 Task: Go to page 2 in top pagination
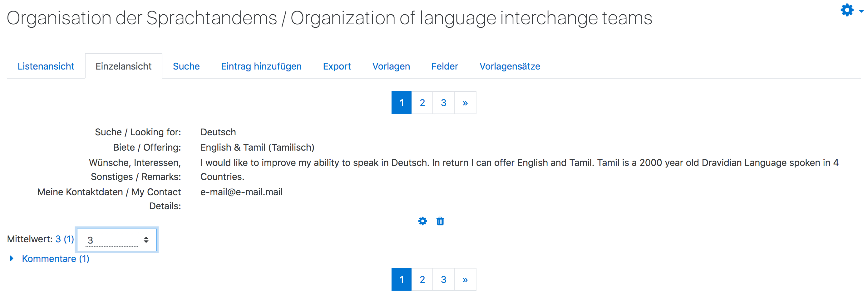coord(422,103)
